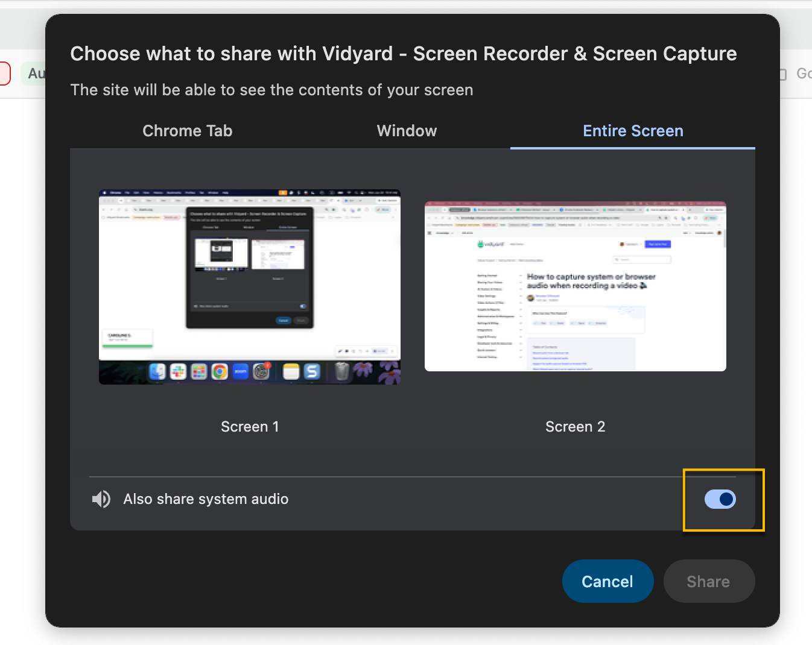Toggle the Also share system audio switch
Image resolution: width=812 pixels, height=645 pixels.
(720, 499)
